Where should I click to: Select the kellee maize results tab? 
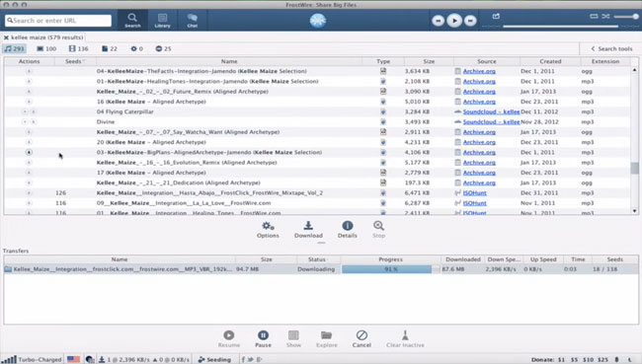click(46, 37)
